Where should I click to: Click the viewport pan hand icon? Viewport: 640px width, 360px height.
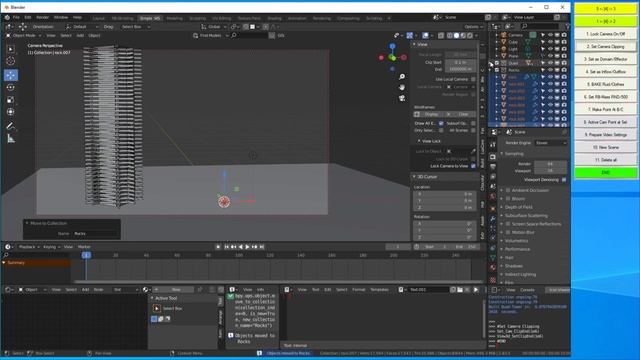(402, 87)
